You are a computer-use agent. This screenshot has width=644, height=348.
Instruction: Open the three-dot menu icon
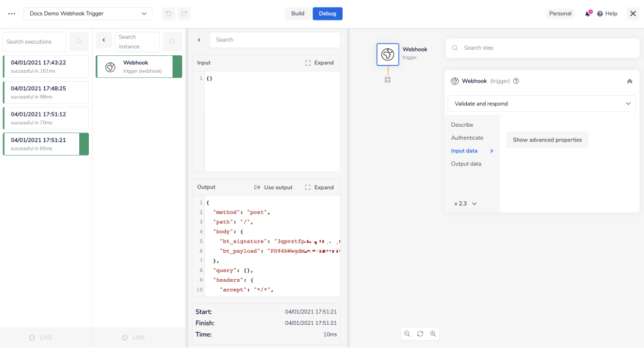12,14
